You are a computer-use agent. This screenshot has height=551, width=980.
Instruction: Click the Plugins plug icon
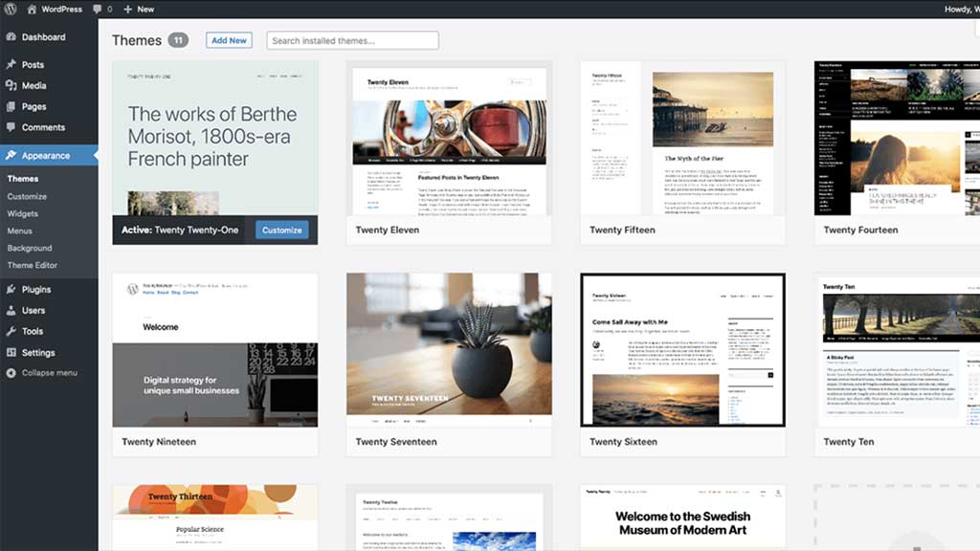click(x=11, y=289)
